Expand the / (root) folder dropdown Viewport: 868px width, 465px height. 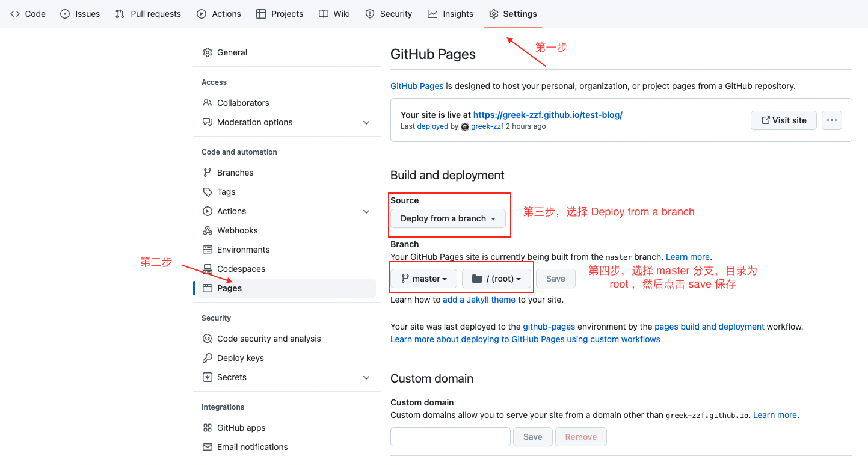pos(496,278)
